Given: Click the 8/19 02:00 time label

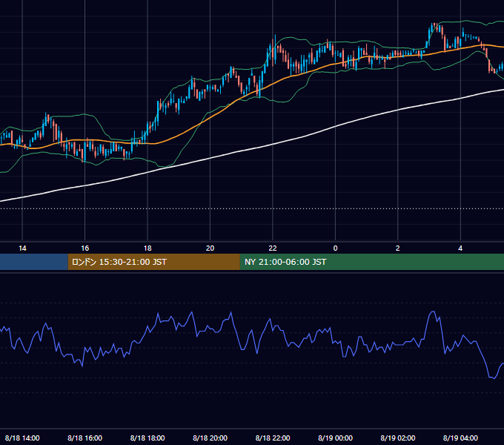Looking at the screenshot, I should click(x=397, y=438).
